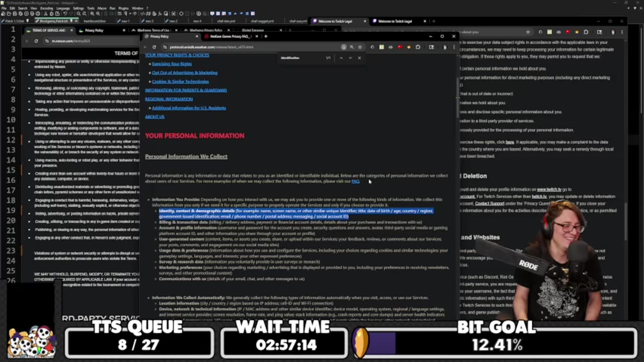
Task: Open the Opt Out of Advertising & Marketing link
Action: [x=185, y=72]
